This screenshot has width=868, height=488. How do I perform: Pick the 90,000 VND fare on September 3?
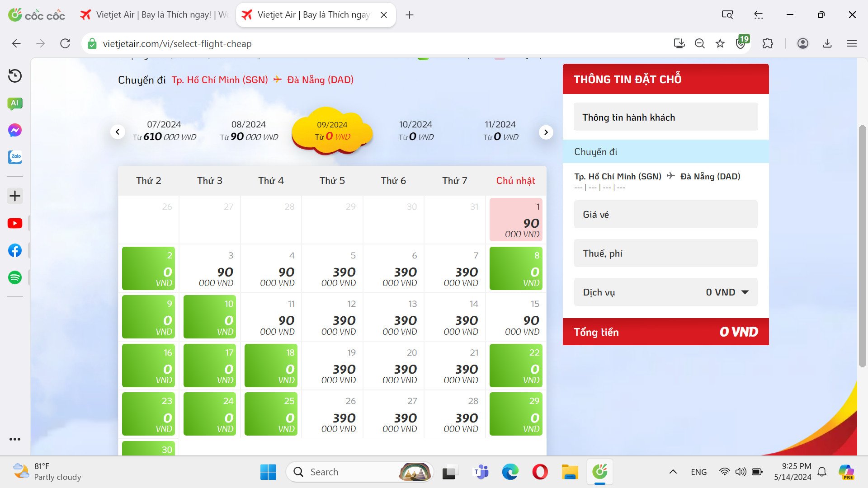[210, 268]
